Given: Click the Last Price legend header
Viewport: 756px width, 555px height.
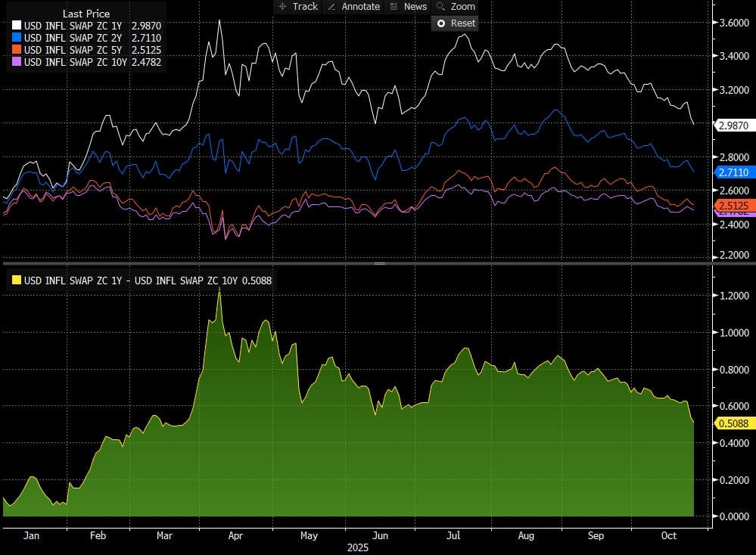Looking at the screenshot, I should tap(86, 14).
